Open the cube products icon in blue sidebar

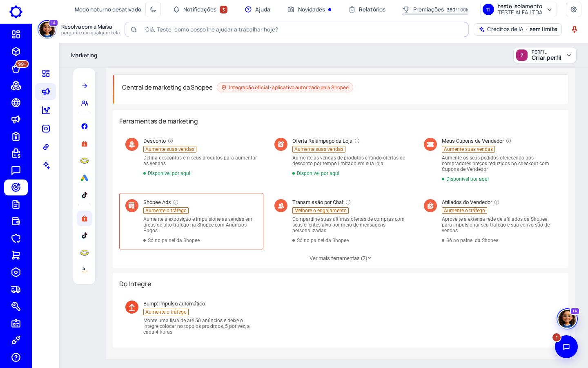(16, 52)
